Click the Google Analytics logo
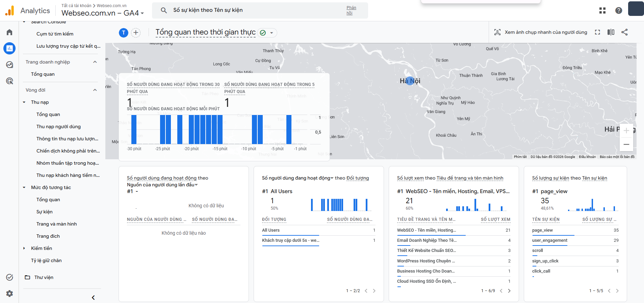 click(x=10, y=10)
